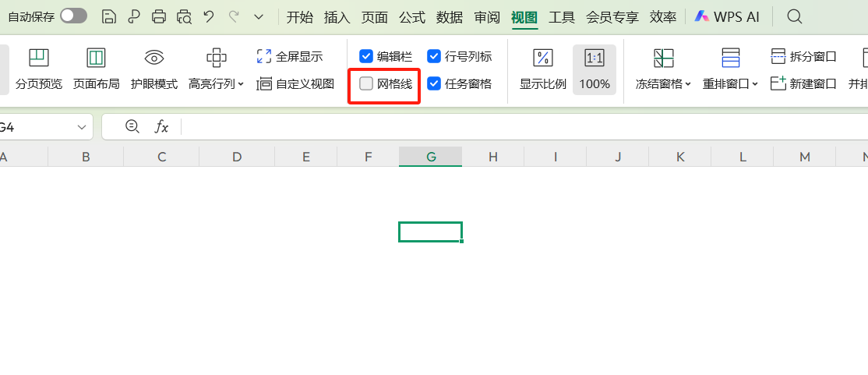Select column C header

pyautogui.click(x=161, y=157)
